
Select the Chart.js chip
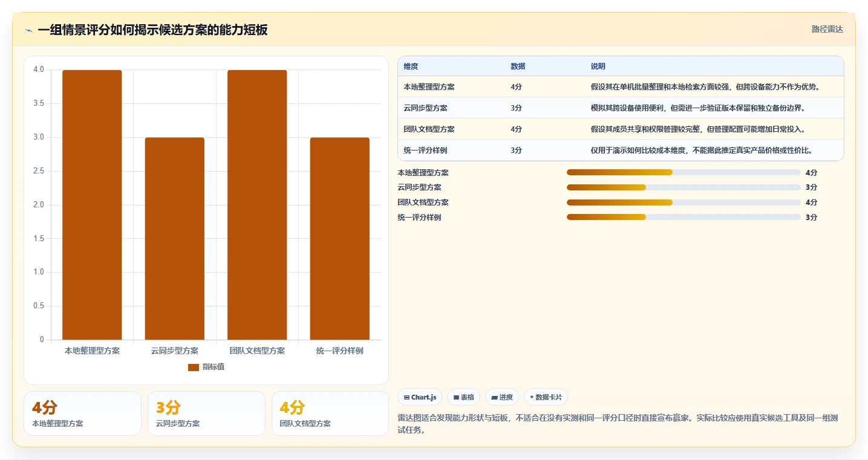420,397
